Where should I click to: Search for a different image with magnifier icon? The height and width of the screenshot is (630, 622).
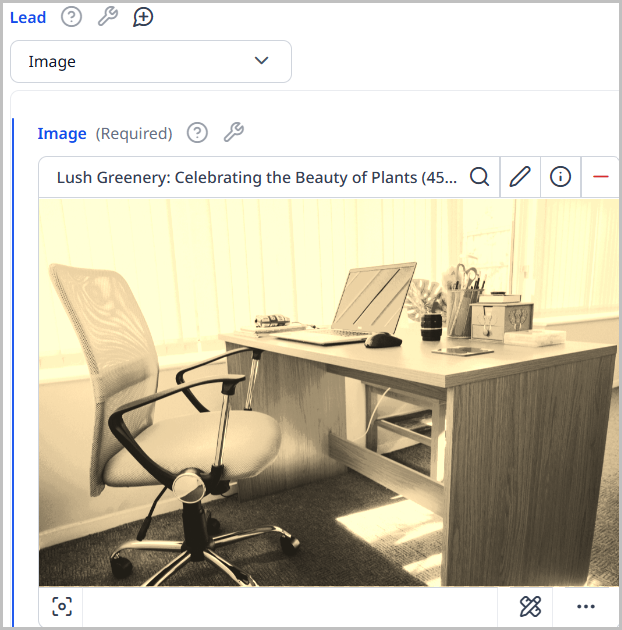pos(479,177)
